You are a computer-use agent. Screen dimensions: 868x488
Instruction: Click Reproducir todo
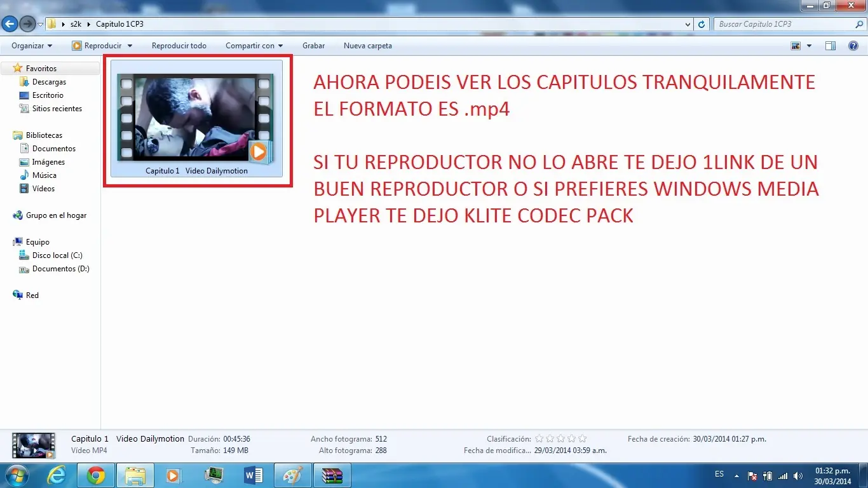(179, 46)
